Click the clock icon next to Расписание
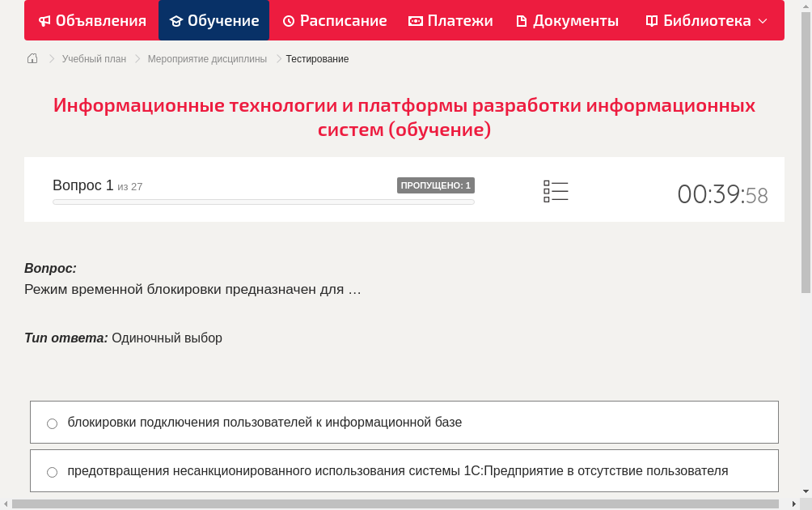This screenshot has height=510, width=812. [x=287, y=20]
